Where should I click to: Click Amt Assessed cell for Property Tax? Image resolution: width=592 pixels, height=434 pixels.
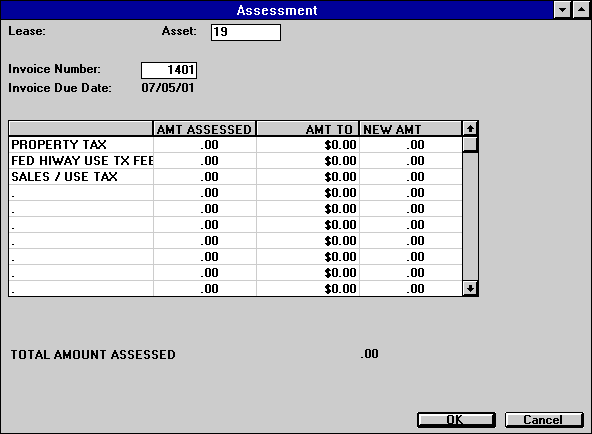coord(205,145)
